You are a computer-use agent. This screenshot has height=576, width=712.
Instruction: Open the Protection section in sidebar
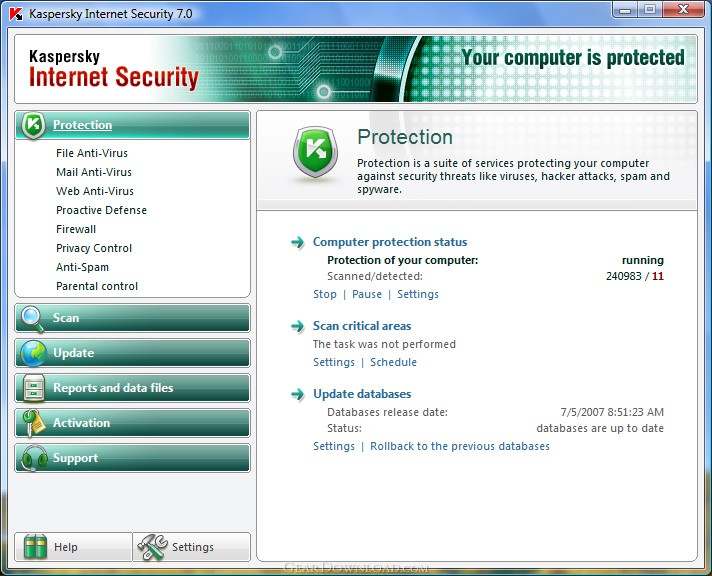(x=132, y=125)
